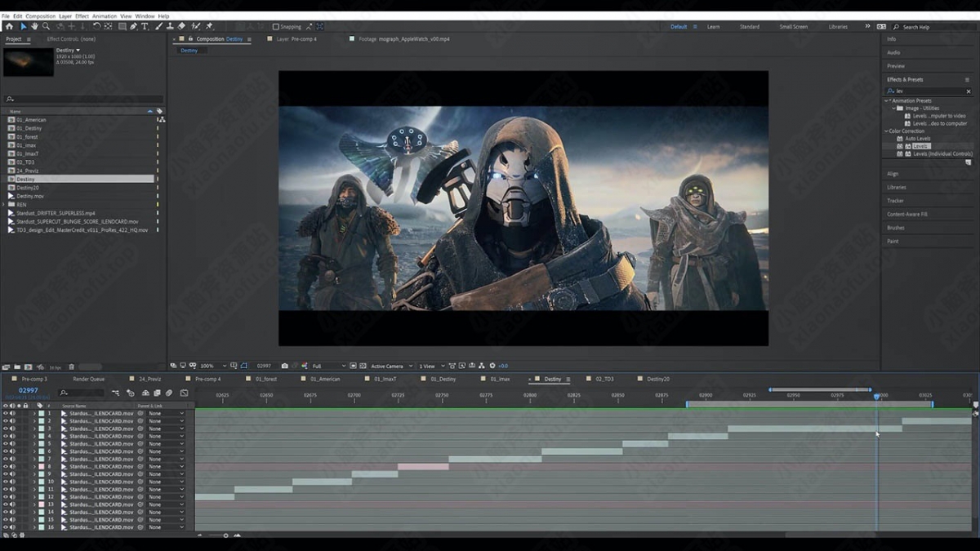Switch to the Standard workspace
The image size is (980, 551).
[749, 27]
